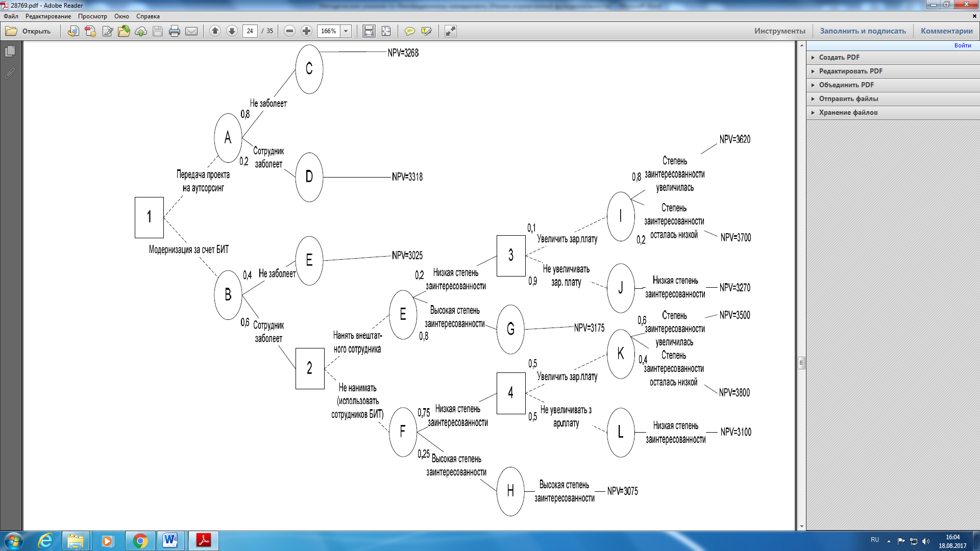The width and height of the screenshot is (980, 551).
Task: Expand the Хранение файлов section
Action: [x=893, y=112]
